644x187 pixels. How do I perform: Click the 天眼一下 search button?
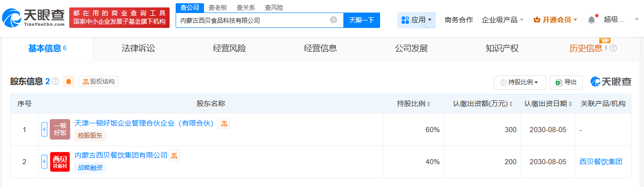[x=361, y=20]
